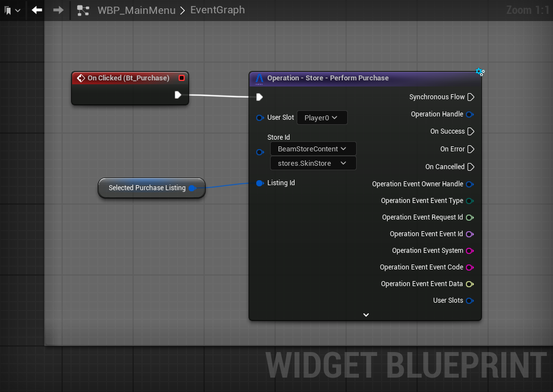Click the Synchronous Flow output pin
This screenshot has width=553, height=392.
[470, 97]
